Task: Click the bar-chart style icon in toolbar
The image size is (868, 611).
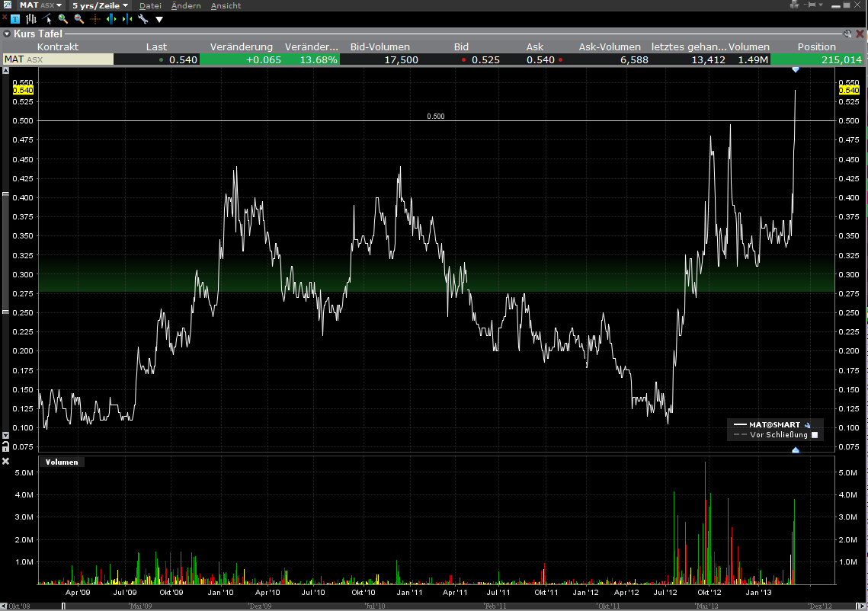Action: 31,19
